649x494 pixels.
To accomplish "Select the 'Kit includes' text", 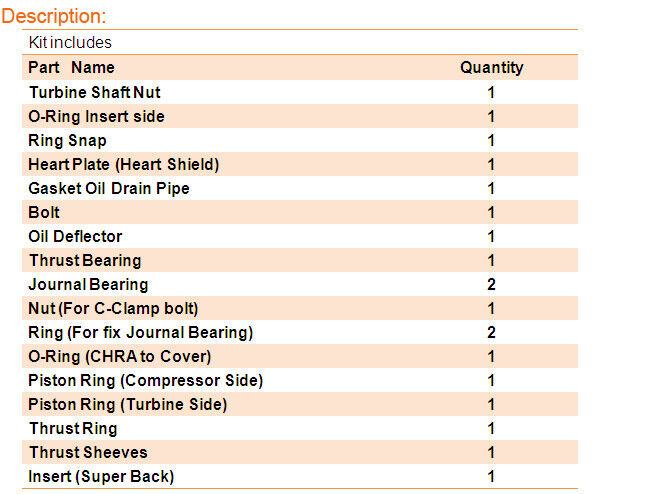I will point(70,43).
